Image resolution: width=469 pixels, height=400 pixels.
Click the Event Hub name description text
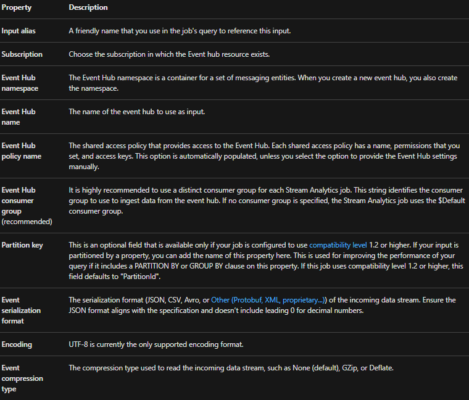(137, 112)
